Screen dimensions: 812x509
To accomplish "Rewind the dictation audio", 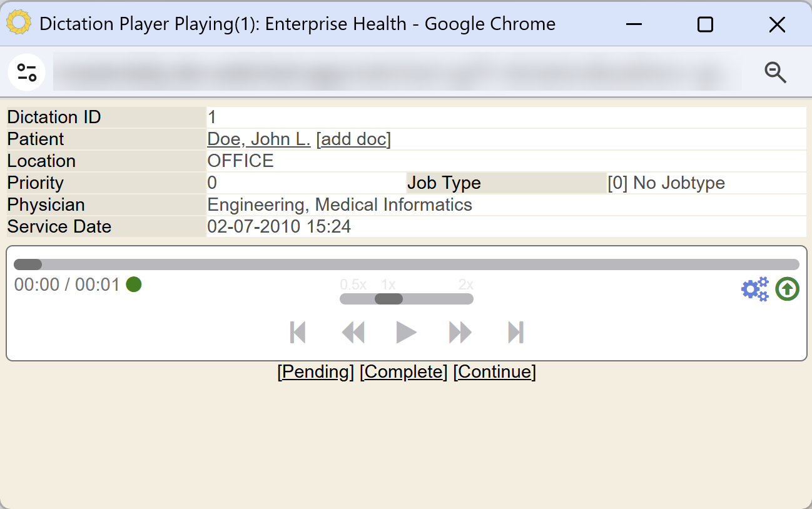I will pos(353,332).
